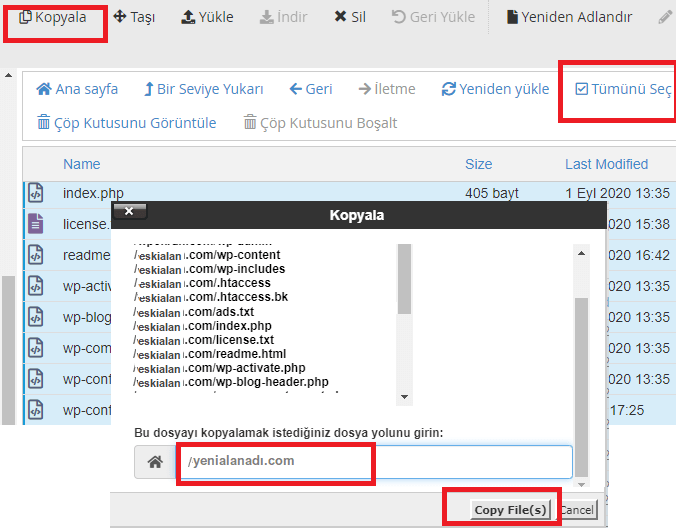Select the .com/wp-activate.php path entry
This screenshot has width=676, height=528.
pyautogui.click(x=219, y=368)
